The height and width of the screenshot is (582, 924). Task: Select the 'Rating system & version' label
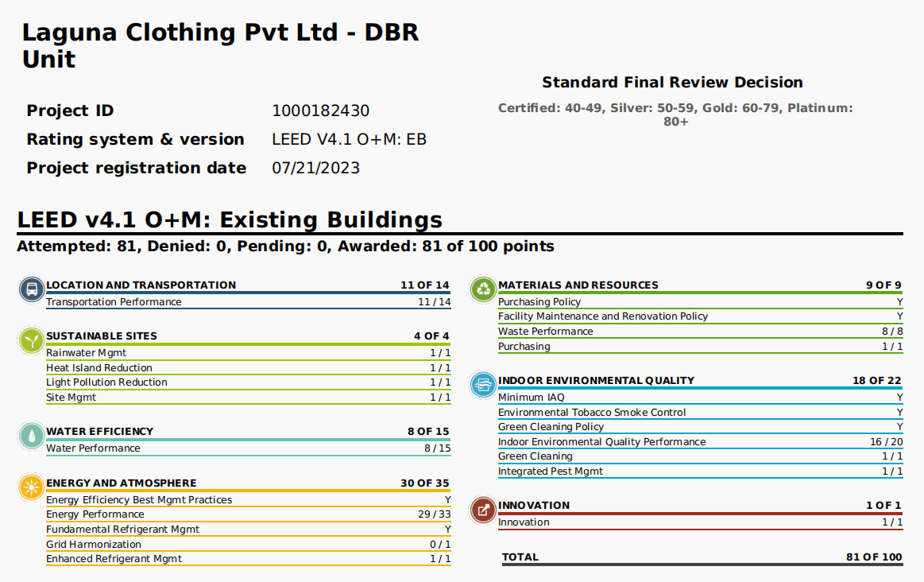pyautogui.click(x=136, y=139)
